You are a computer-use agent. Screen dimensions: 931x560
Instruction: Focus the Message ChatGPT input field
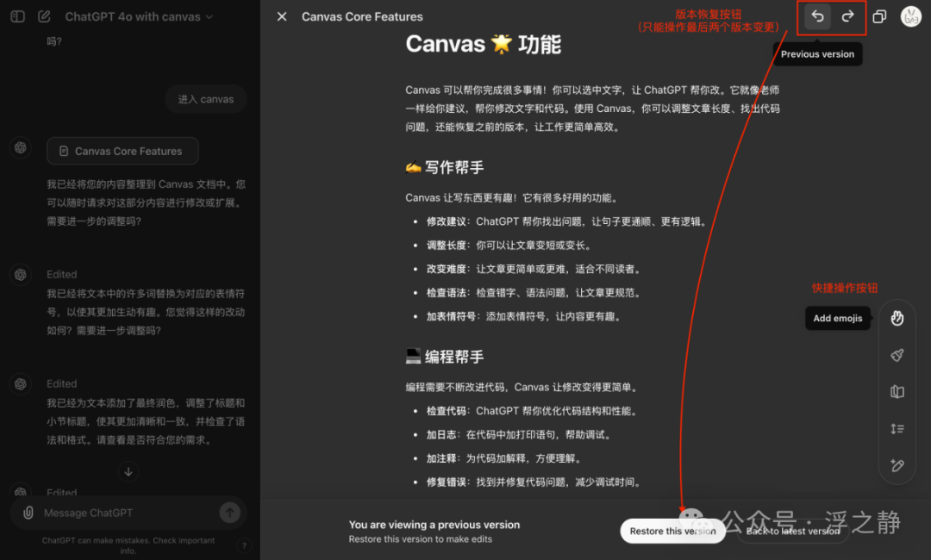[x=128, y=513]
